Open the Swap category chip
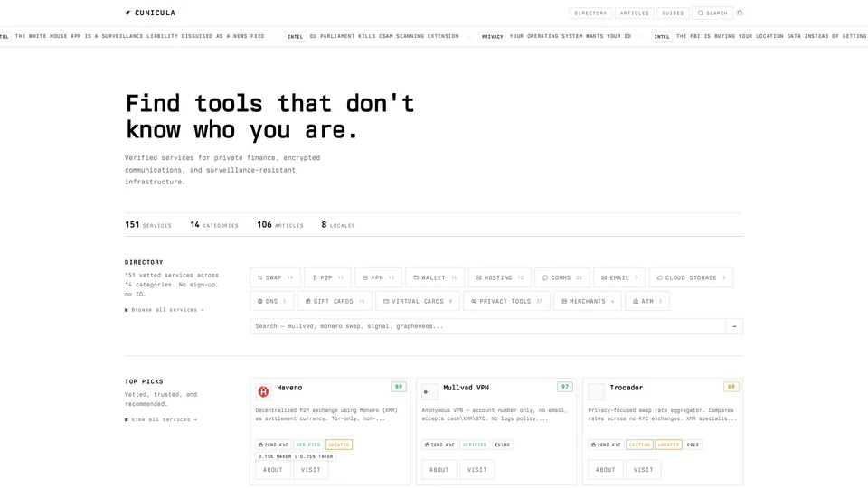Image resolution: width=868 pixels, height=488 pixels. coord(275,277)
